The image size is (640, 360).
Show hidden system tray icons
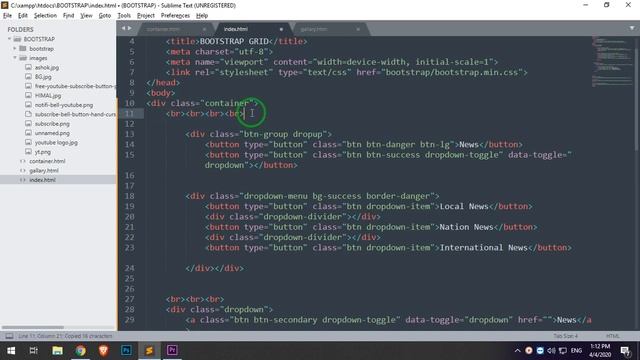click(x=517, y=351)
